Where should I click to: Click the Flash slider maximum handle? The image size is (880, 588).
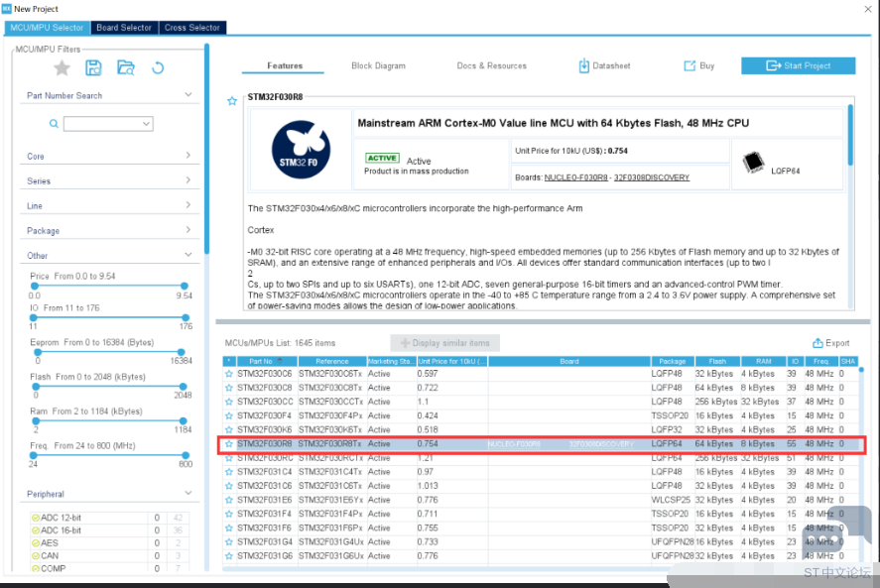point(183,387)
